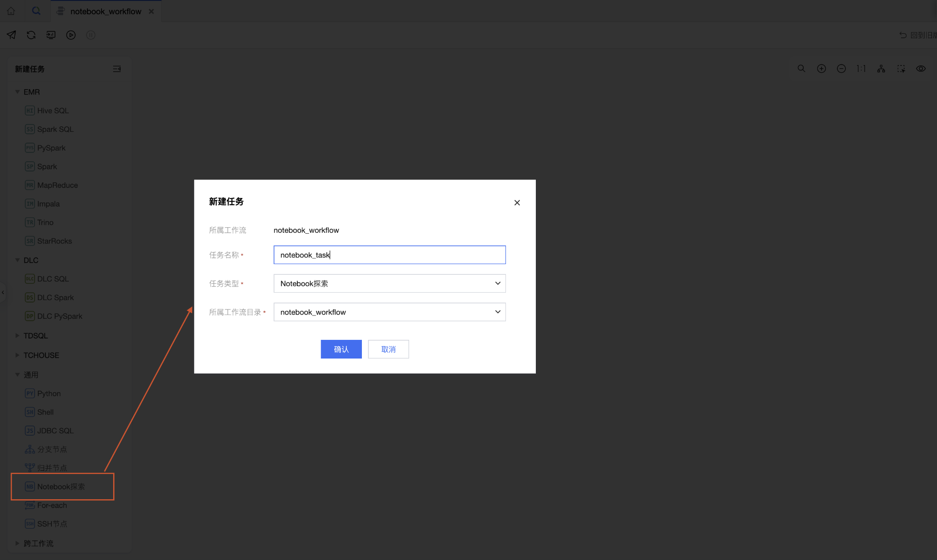This screenshot has width=937, height=560.
Task: Click the 任务名称 input field
Action: (389, 255)
